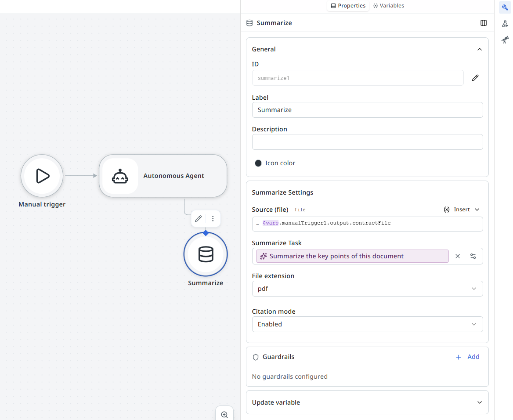Open the Manual trigger node
This screenshot has height=420, width=513.
42,176
